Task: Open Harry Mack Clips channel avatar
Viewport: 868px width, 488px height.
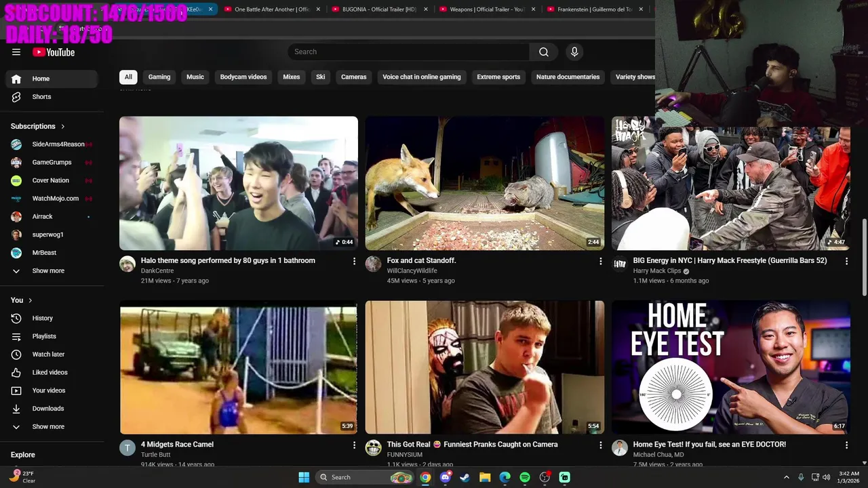Action: click(x=620, y=264)
